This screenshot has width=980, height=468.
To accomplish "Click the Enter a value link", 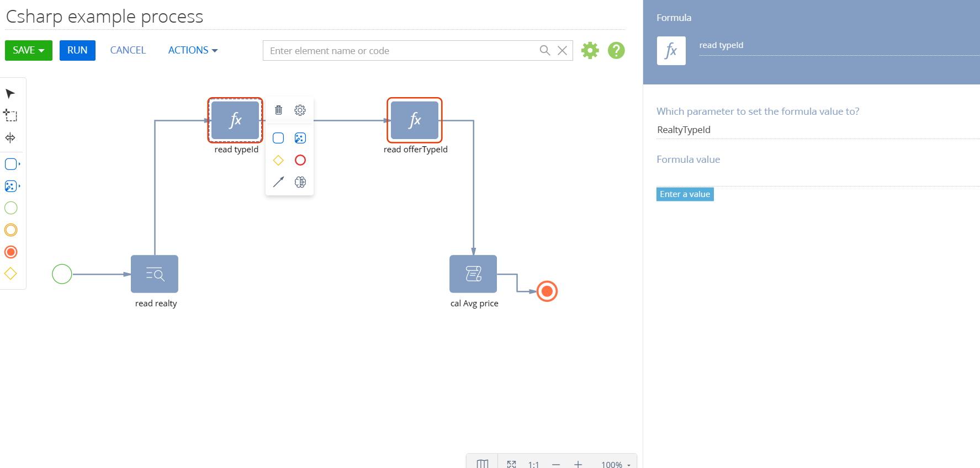I will pos(685,194).
